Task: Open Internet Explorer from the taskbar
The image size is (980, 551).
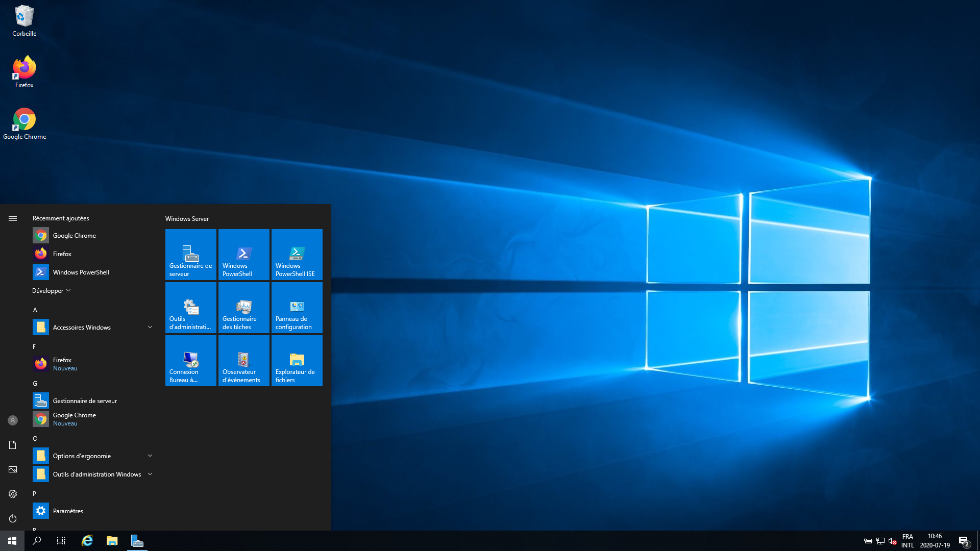Action: pos(87,541)
